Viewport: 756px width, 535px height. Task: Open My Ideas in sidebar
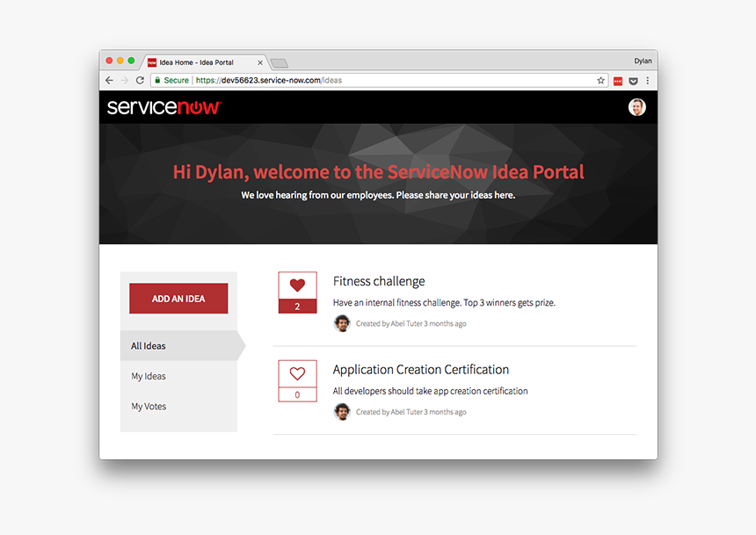point(178,376)
